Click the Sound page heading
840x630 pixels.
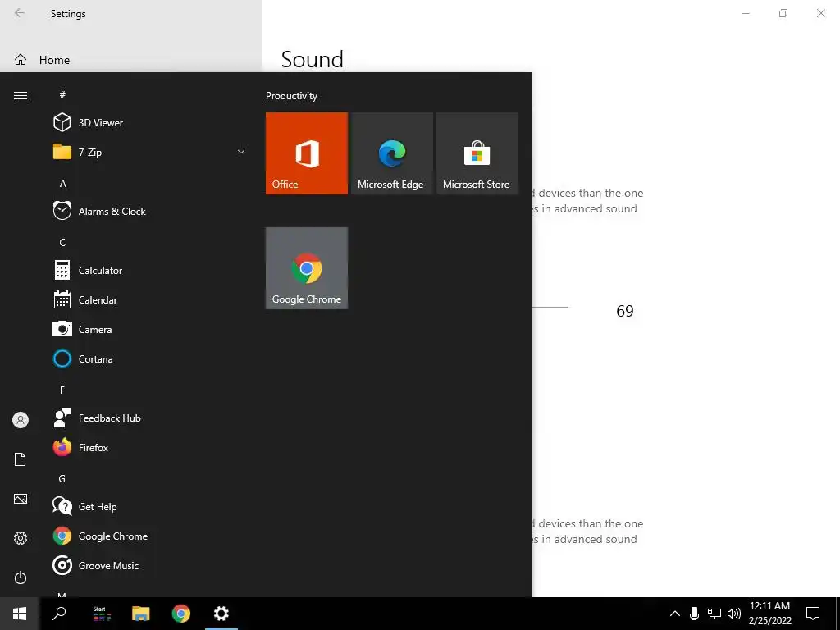pos(313,59)
